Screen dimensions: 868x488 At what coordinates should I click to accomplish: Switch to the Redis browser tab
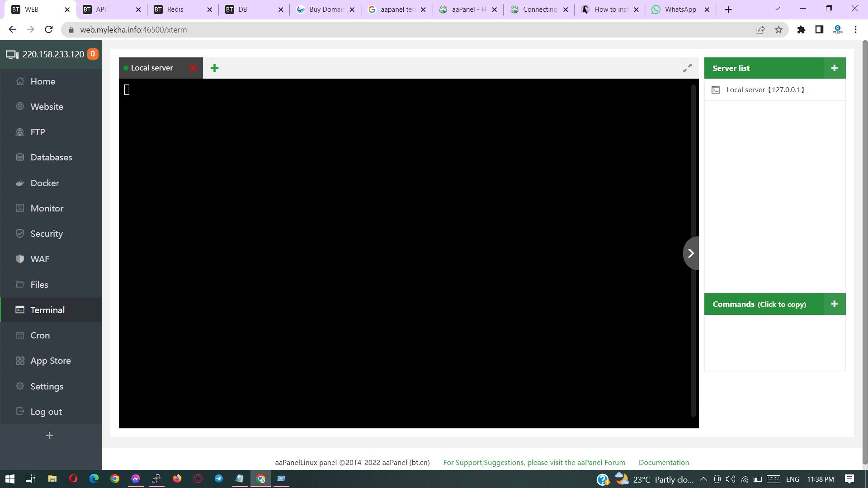coord(175,9)
